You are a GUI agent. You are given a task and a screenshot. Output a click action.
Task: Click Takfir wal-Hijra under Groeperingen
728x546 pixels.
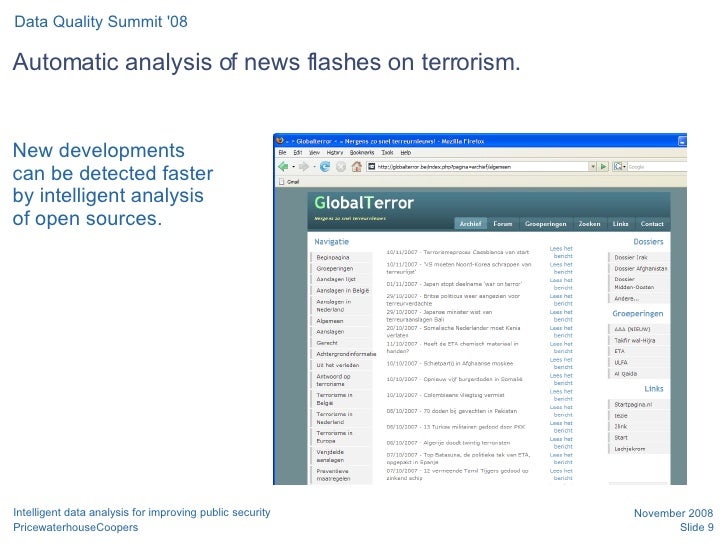(x=638, y=340)
